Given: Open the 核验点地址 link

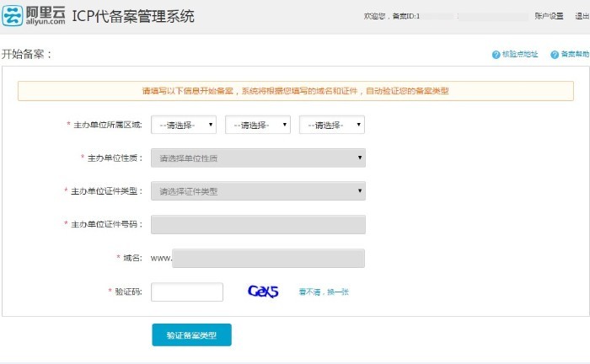Looking at the screenshot, I should pyautogui.click(x=520, y=55).
